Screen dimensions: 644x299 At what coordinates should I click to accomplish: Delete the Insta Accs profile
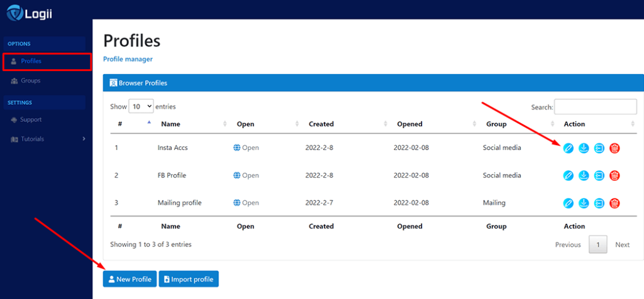coord(614,148)
